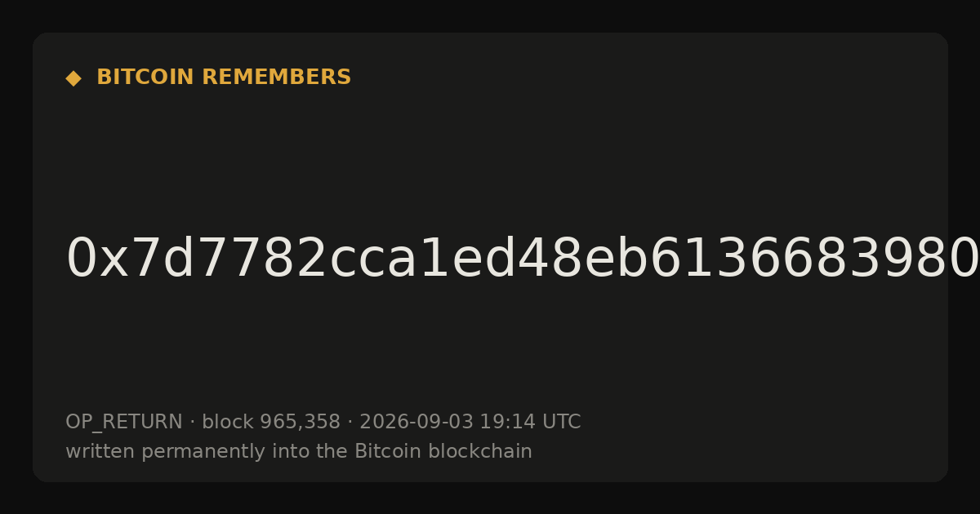
Task: Click the orange diamond icon
Action: click(x=73, y=78)
